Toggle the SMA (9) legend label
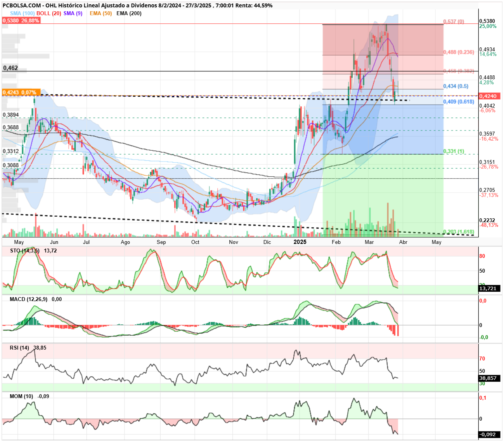This screenshot has width=504, height=442. (x=73, y=13)
